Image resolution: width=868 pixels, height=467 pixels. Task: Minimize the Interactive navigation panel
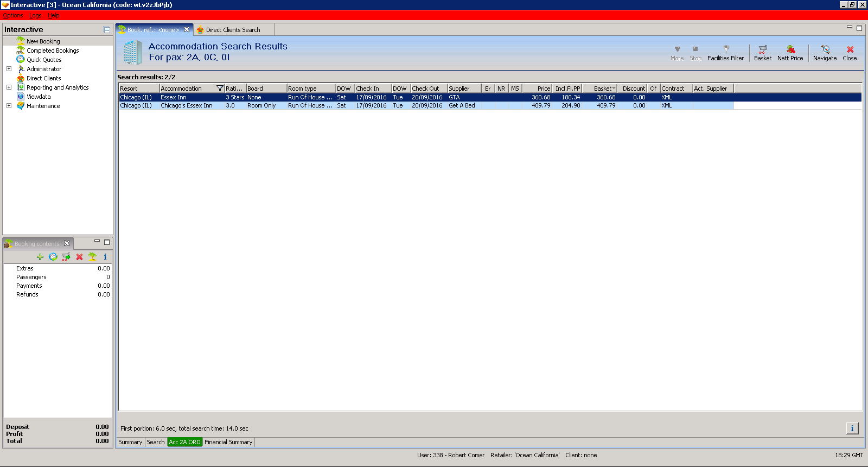[107, 30]
